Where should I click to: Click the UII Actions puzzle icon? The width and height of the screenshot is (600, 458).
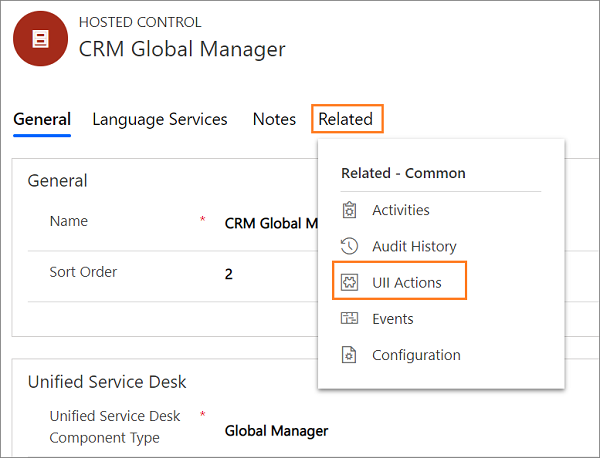[349, 283]
